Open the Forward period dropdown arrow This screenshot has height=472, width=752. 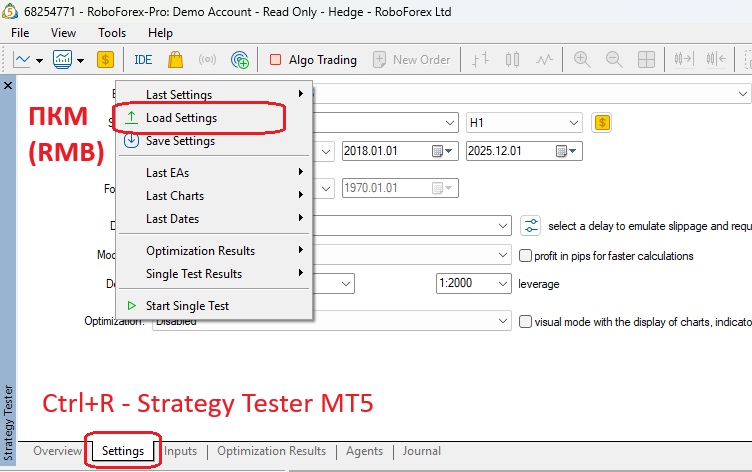326,188
